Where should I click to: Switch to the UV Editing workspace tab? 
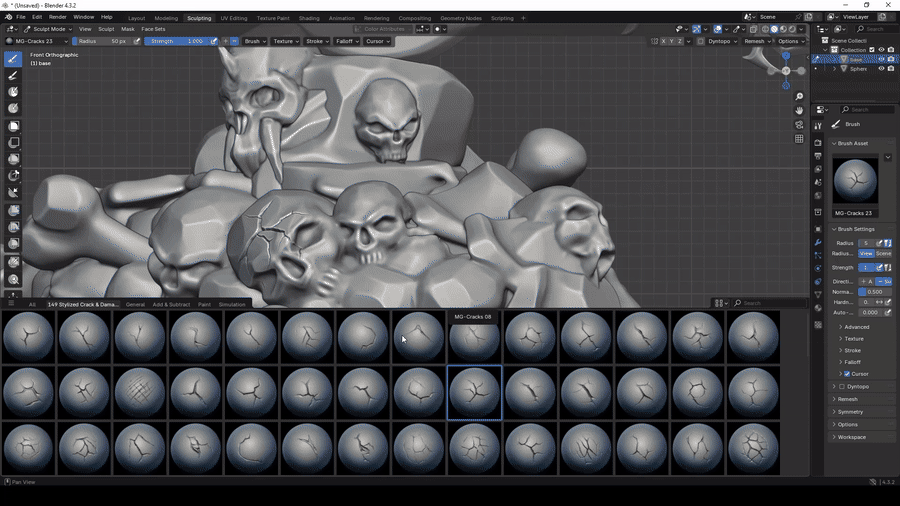(x=234, y=18)
